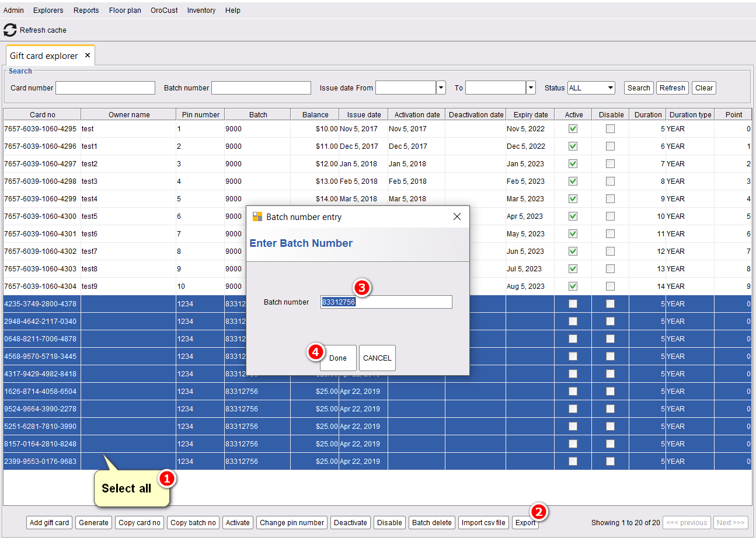Select card row 1626-8714-4058-6504
Viewport: 756px width, 538px height.
coord(378,392)
